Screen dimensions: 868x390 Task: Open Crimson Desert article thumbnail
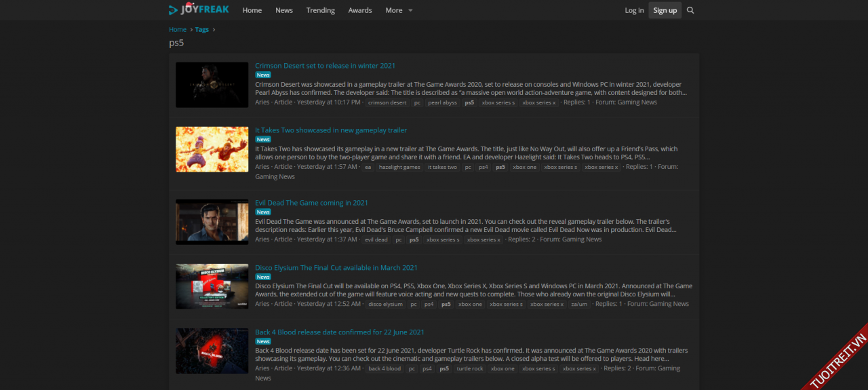click(212, 85)
